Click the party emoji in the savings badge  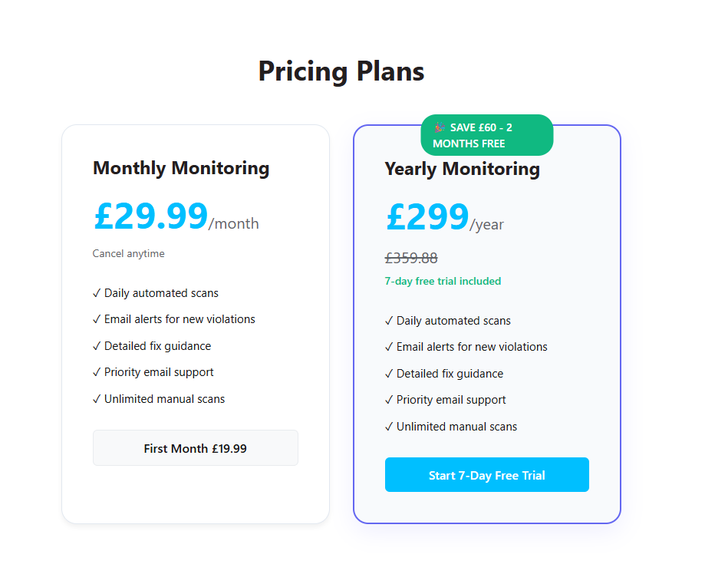pos(440,127)
